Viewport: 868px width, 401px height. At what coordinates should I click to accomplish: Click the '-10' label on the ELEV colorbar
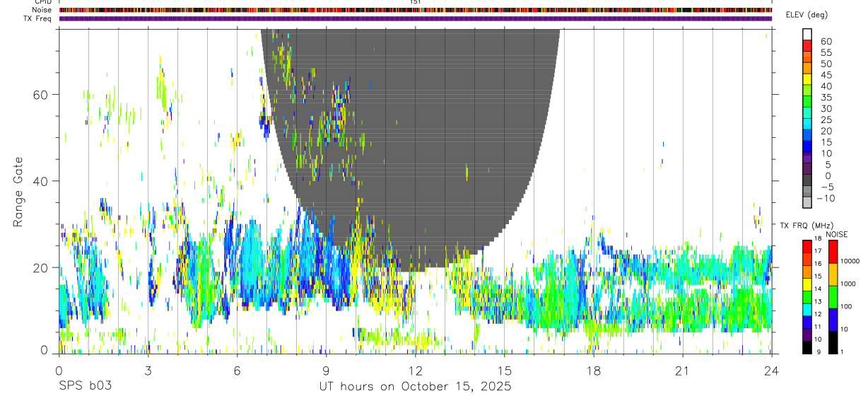[x=826, y=198]
